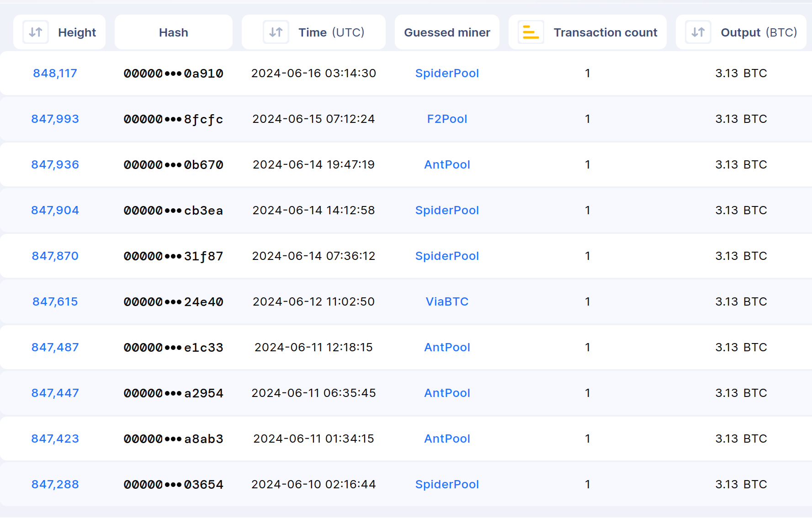Open F2Pool miner link
Image resolution: width=812 pixels, height=518 pixels.
coord(447,119)
